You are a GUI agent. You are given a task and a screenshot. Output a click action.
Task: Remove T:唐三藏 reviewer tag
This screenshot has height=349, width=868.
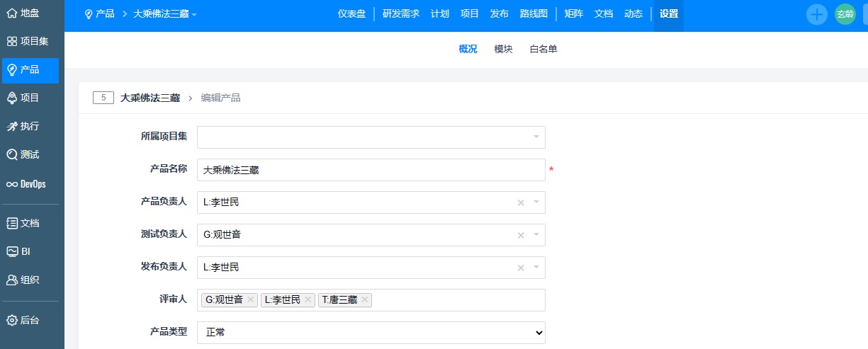click(365, 300)
